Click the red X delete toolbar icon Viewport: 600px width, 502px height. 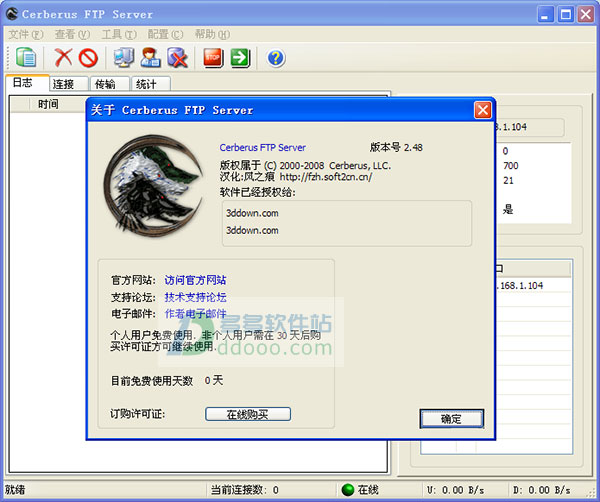pyautogui.click(x=63, y=57)
